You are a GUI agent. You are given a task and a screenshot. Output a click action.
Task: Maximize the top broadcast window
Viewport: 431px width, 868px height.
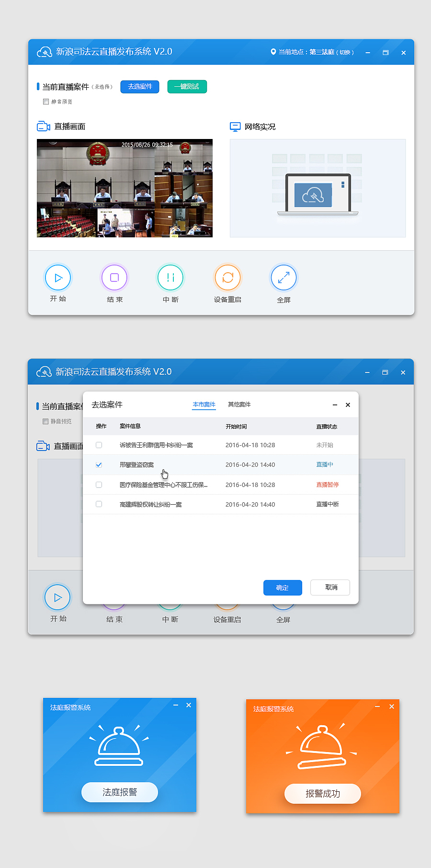[386, 53]
